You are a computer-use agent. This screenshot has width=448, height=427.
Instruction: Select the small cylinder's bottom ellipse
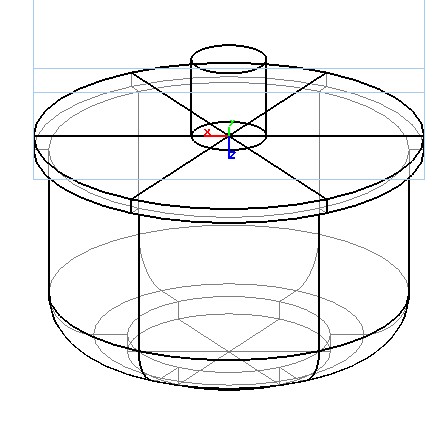(x=228, y=136)
